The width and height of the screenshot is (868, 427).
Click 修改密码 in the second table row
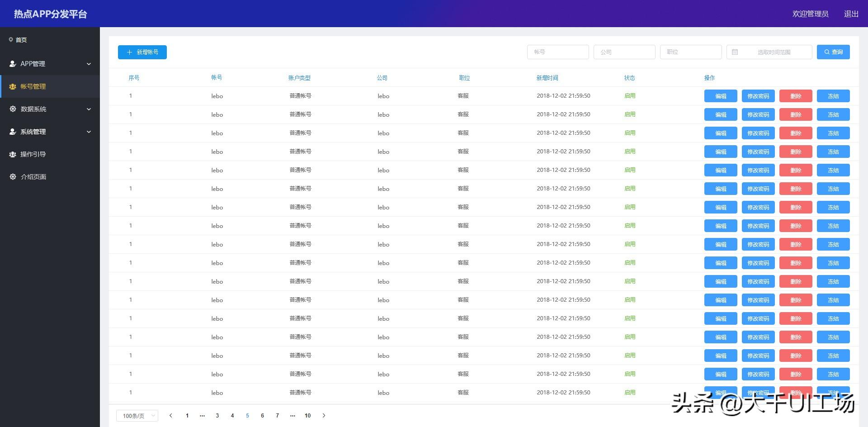coord(758,114)
